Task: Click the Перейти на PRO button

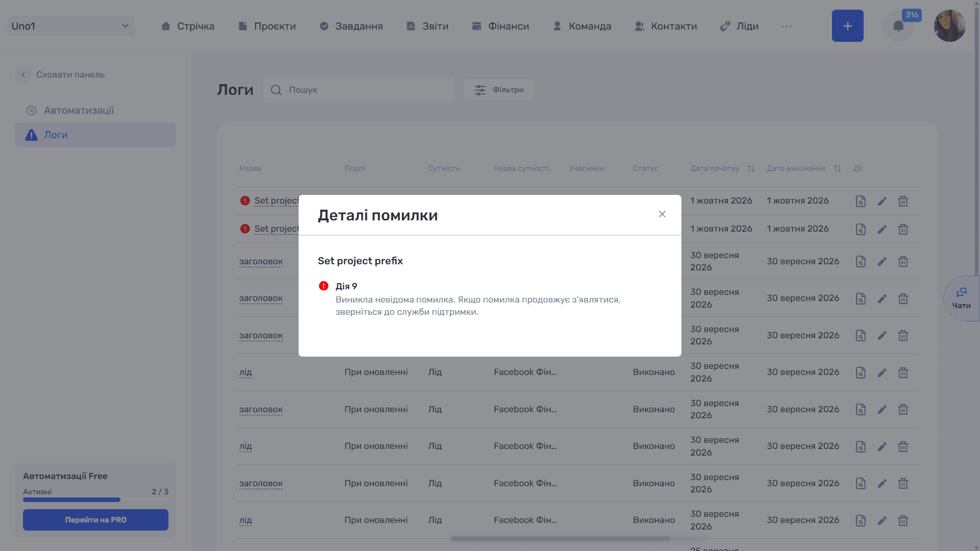Action: click(95, 520)
